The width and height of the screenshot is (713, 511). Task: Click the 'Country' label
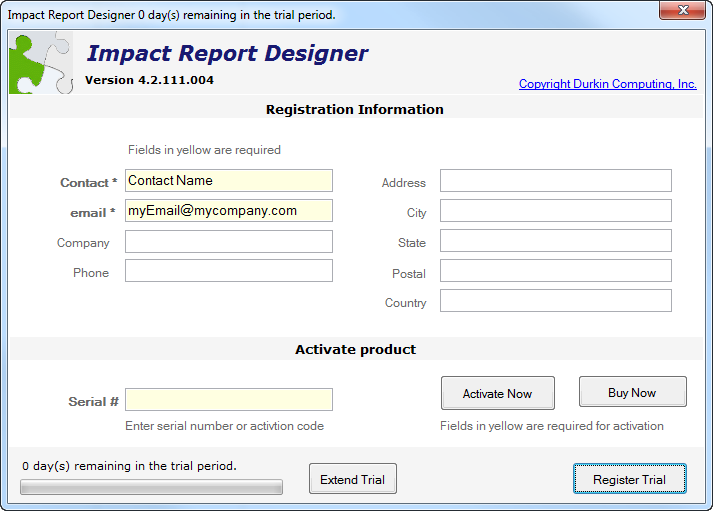[406, 303]
